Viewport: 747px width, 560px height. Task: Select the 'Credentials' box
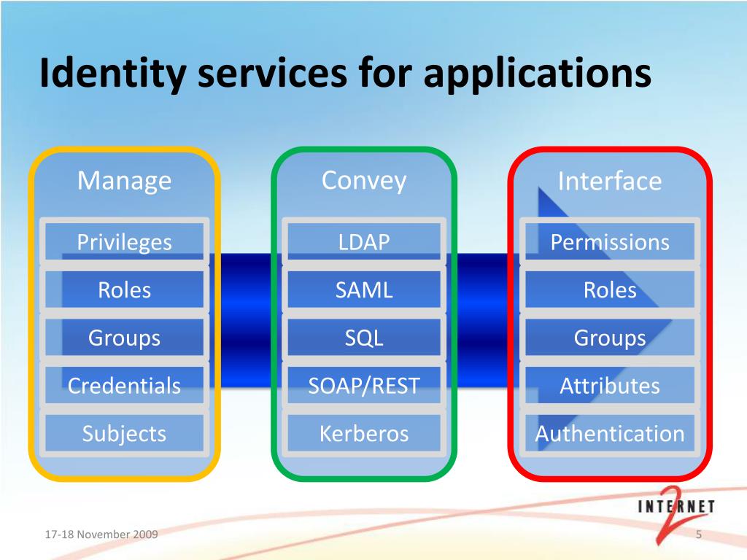tap(124, 385)
